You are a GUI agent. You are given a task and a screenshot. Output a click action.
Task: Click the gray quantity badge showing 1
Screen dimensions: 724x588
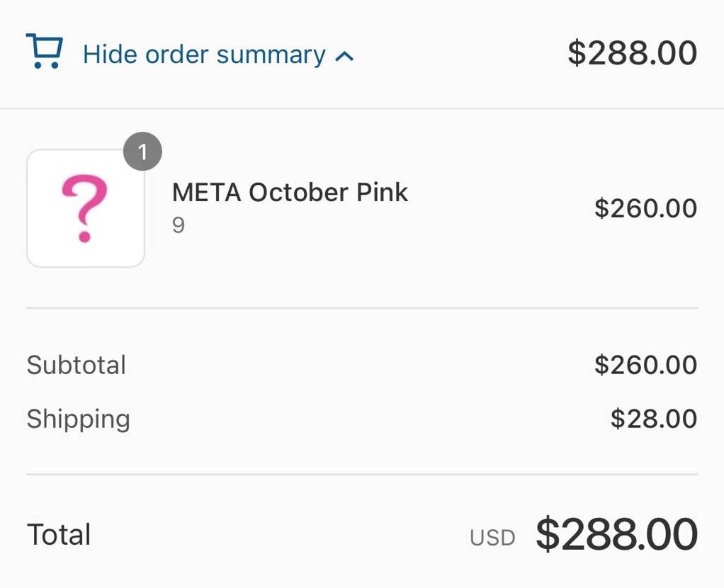pos(142,152)
